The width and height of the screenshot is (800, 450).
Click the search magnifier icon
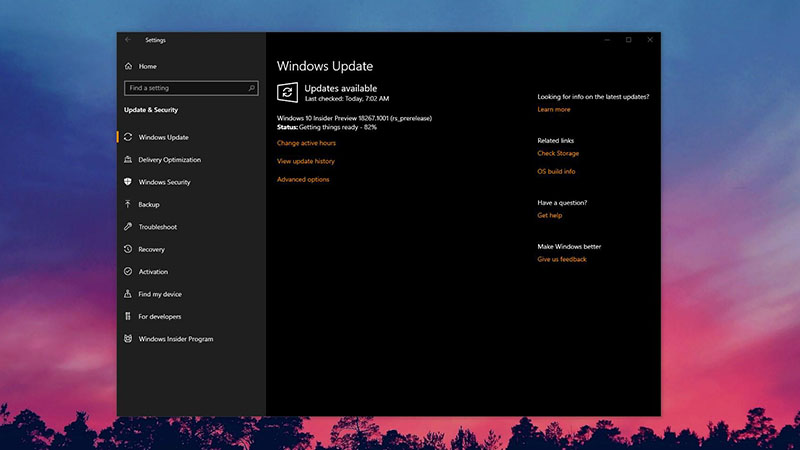coord(252,88)
